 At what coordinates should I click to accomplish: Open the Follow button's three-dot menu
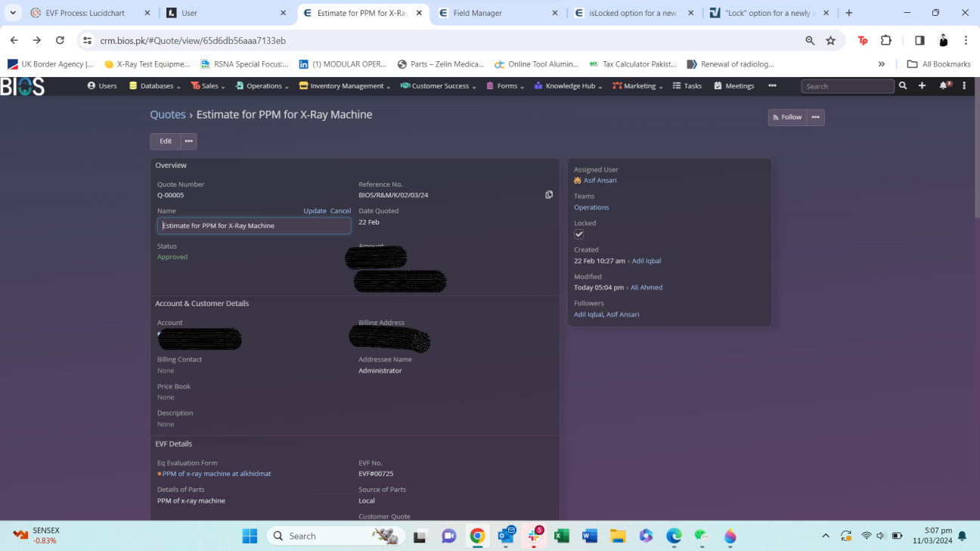(x=815, y=117)
